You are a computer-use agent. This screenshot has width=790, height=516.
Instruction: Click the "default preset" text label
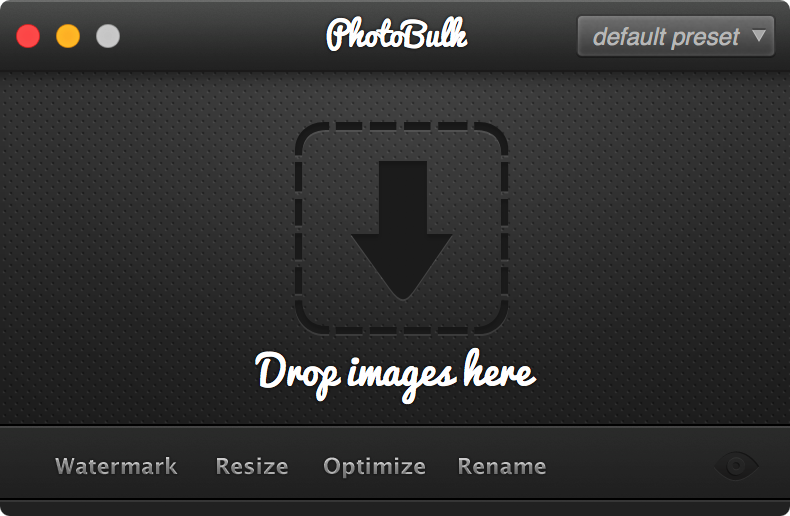pos(666,37)
